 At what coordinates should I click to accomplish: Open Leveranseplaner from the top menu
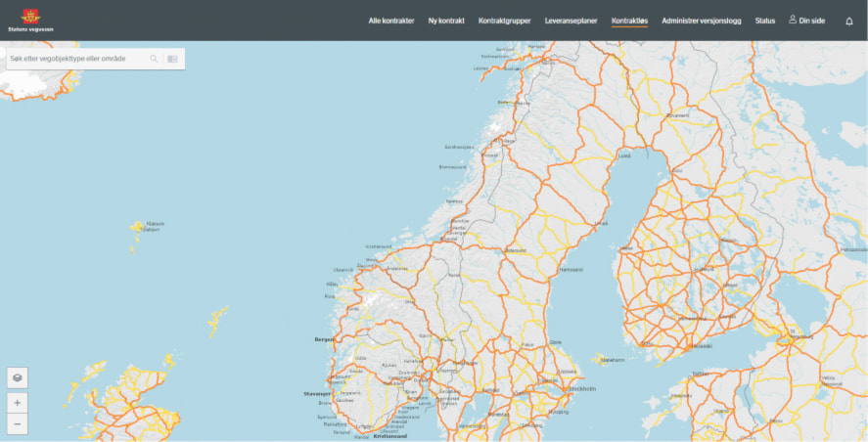pos(571,21)
